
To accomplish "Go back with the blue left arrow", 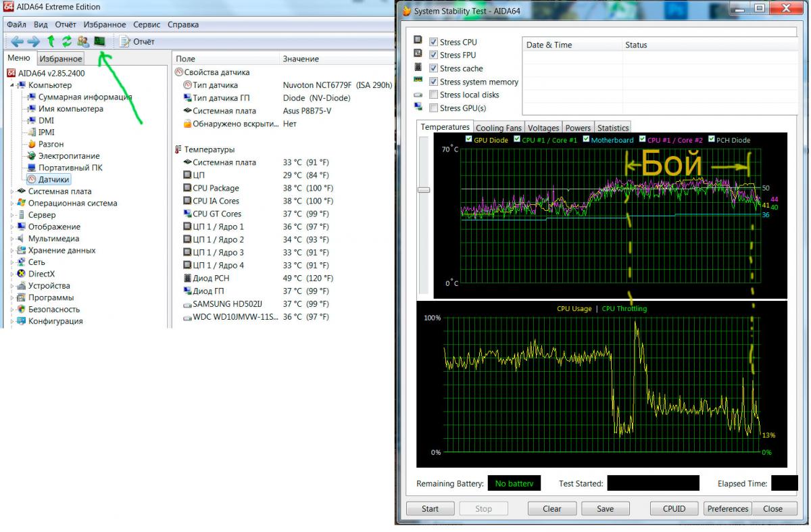I will pos(18,42).
